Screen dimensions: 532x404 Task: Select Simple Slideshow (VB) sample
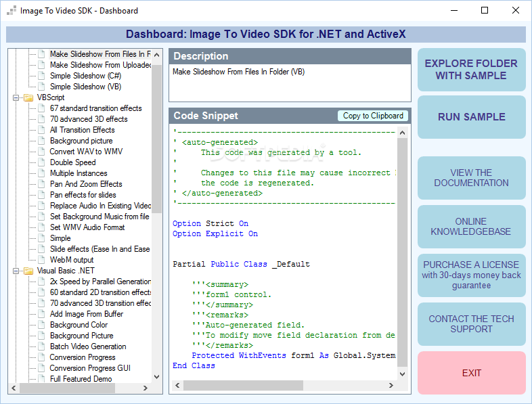click(85, 87)
